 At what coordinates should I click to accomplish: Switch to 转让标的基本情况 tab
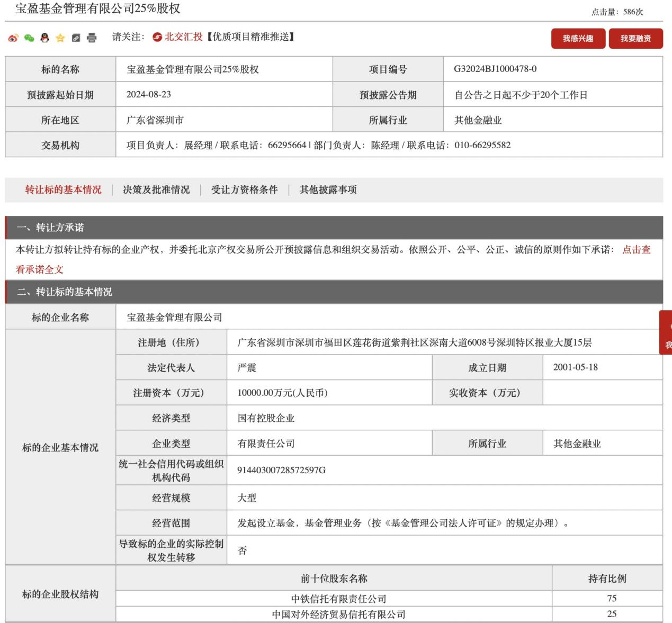pos(63,189)
